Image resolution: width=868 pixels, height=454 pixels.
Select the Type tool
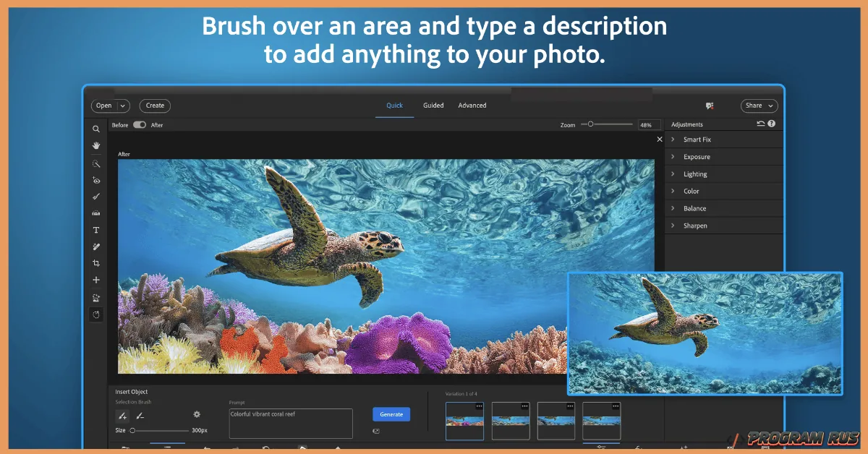click(96, 229)
